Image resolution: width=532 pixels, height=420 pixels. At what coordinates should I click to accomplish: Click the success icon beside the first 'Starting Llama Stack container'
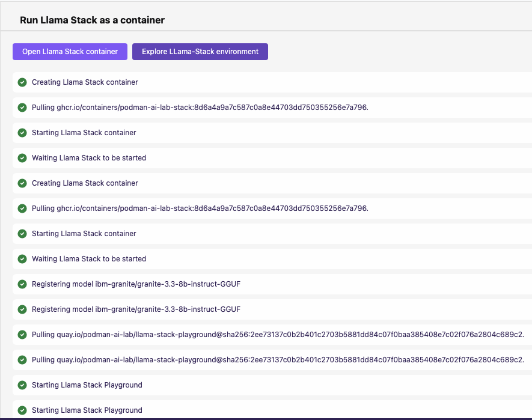(x=22, y=133)
